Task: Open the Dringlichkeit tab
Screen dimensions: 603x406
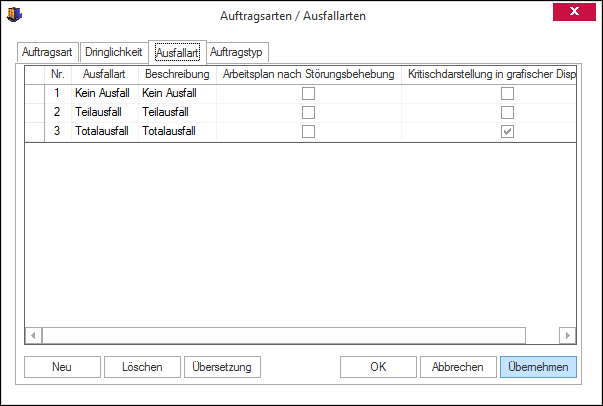Action: tap(113, 52)
